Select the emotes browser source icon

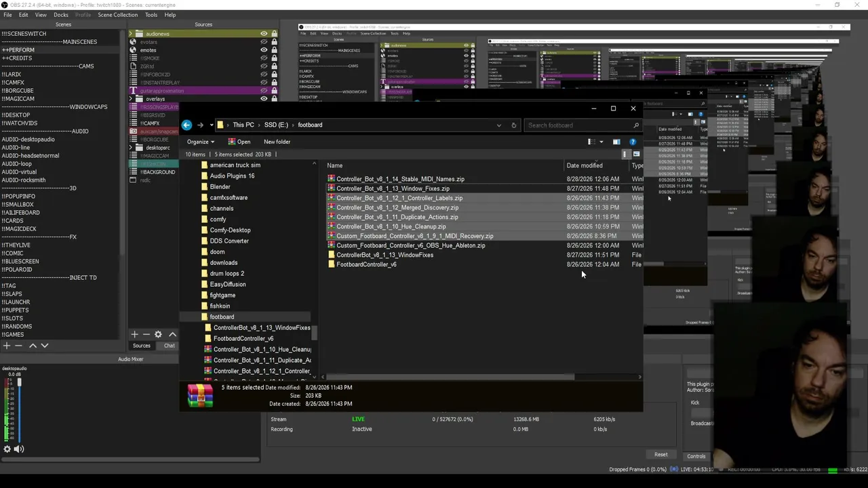point(132,50)
